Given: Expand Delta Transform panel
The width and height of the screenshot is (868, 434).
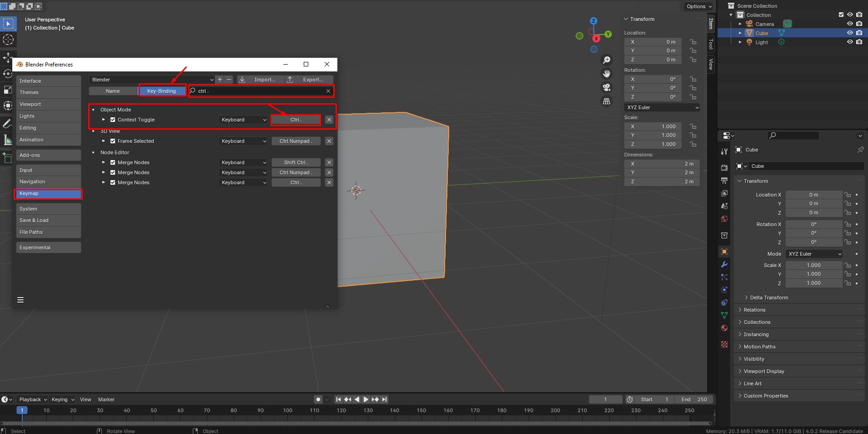Looking at the screenshot, I should coord(769,298).
